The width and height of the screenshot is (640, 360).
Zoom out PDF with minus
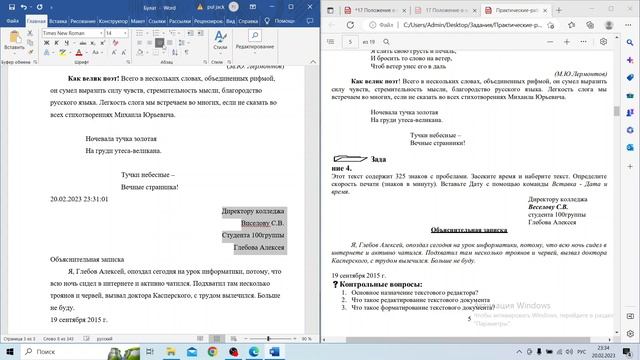point(550,42)
